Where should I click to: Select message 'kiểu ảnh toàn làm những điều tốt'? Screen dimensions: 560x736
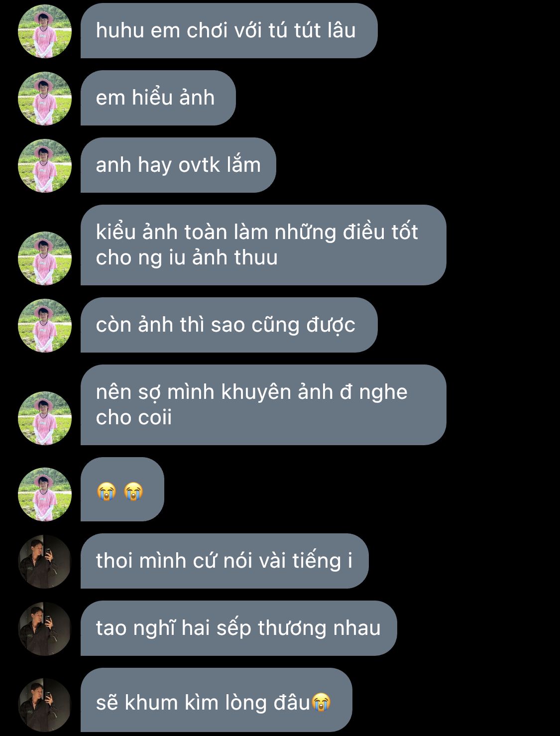tap(263, 245)
